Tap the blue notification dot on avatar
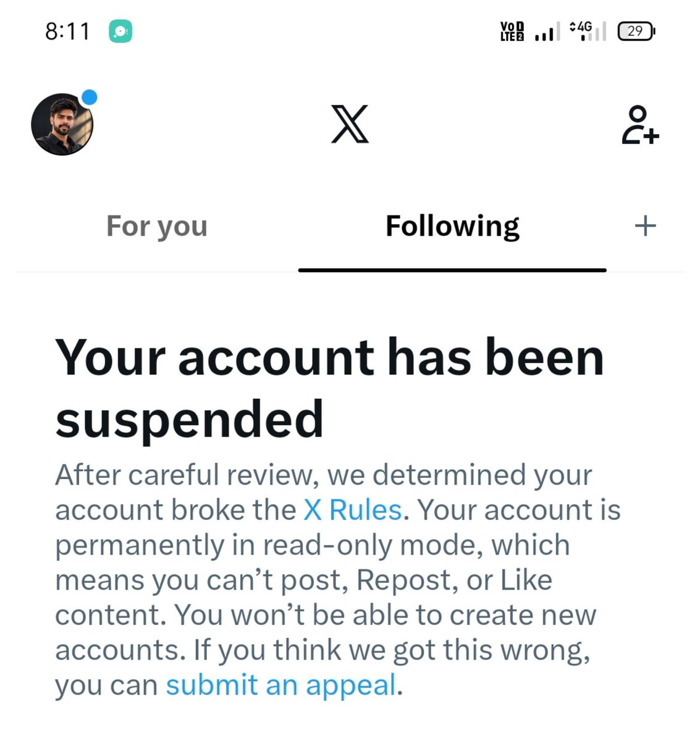The width and height of the screenshot is (700, 741). [x=90, y=98]
